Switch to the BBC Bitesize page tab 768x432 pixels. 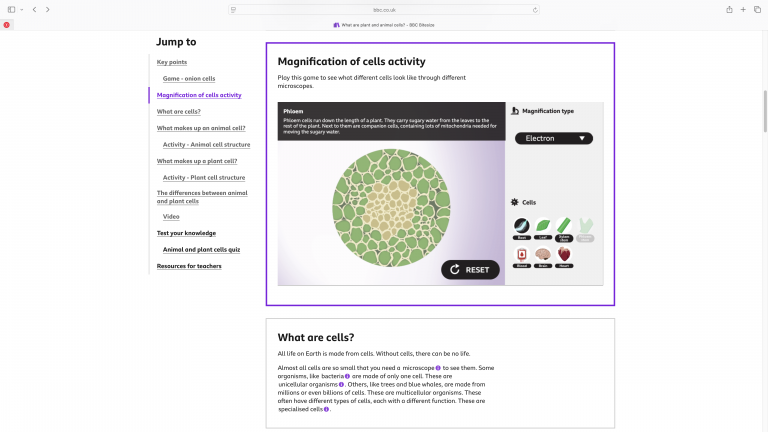pyautogui.click(x=384, y=25)
